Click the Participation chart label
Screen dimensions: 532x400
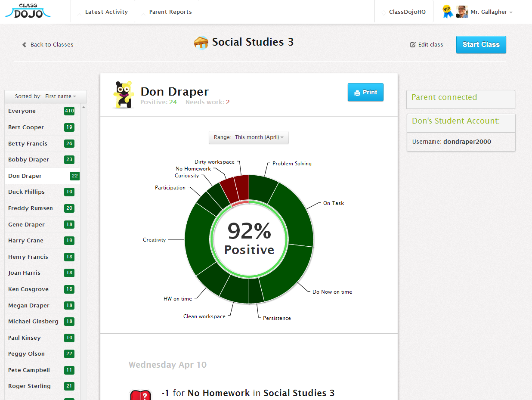click(x=170, y=188)
